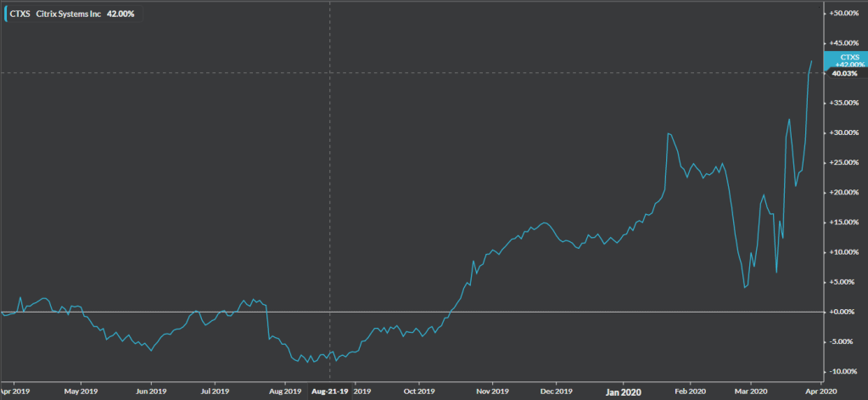
Task: Click the Jun 2019 label on time axis
Action: click(151, 392)
